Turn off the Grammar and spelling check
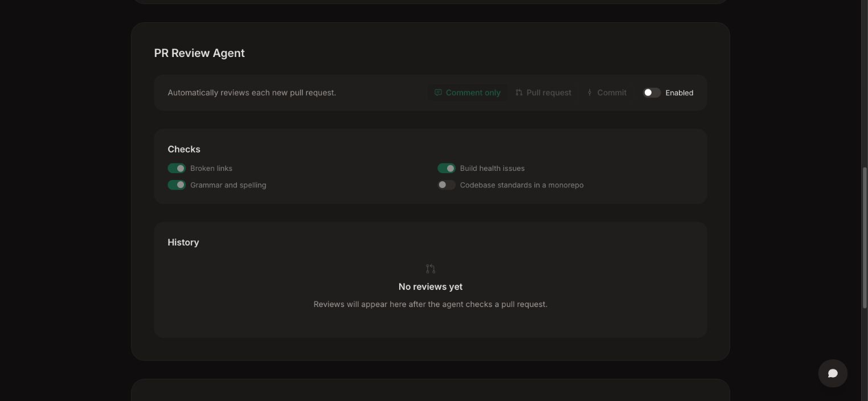868x401 pixels. click(177, 185)
